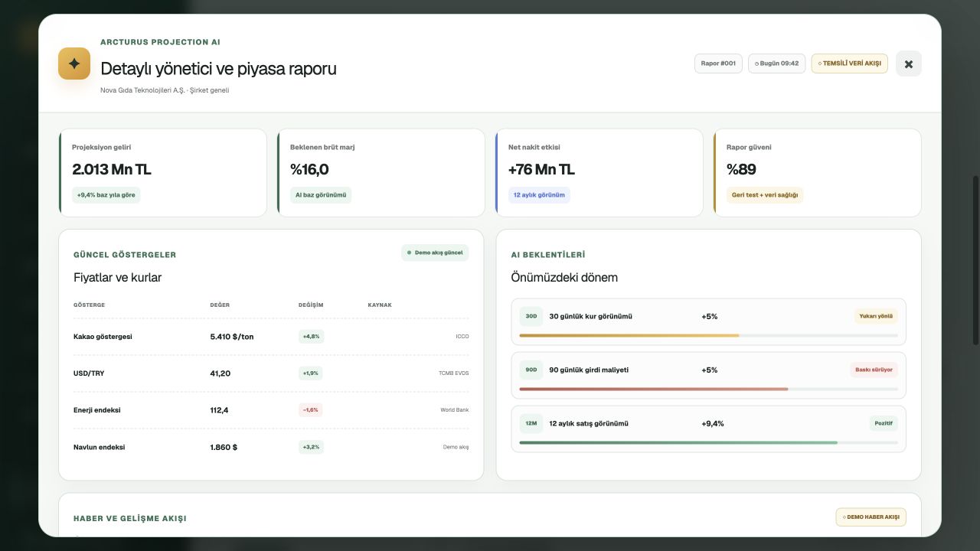The width and height of the screenshot is (980, 551).
Task: Click the red 90 günlük girdi progress bar
Action: pyautogui.click(x=654, y=389)
